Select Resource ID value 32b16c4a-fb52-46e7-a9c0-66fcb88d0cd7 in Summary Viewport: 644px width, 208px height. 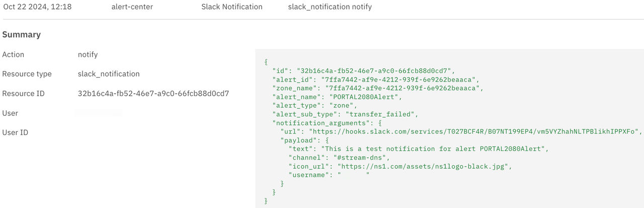[x=153, y=94]
